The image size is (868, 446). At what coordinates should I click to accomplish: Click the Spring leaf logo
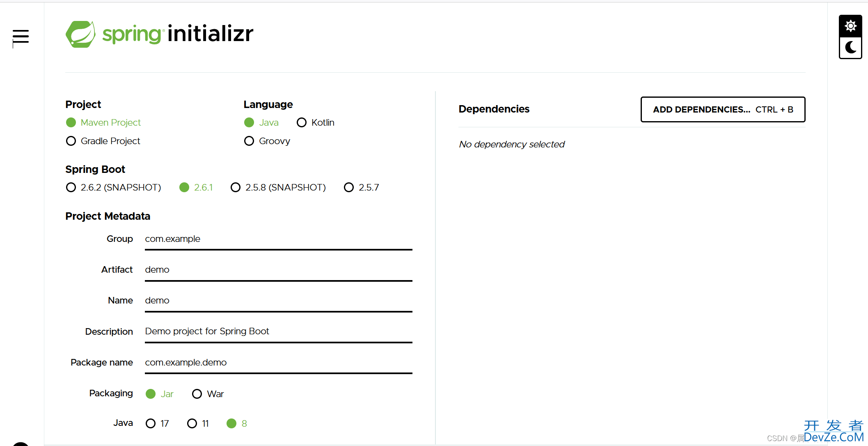(x=80, y=34)
